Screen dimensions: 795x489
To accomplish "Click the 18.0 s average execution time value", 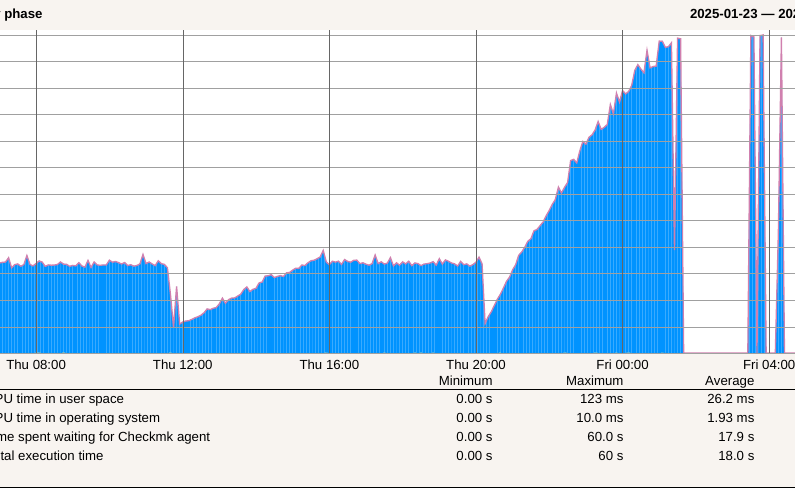I will point(734,456).
